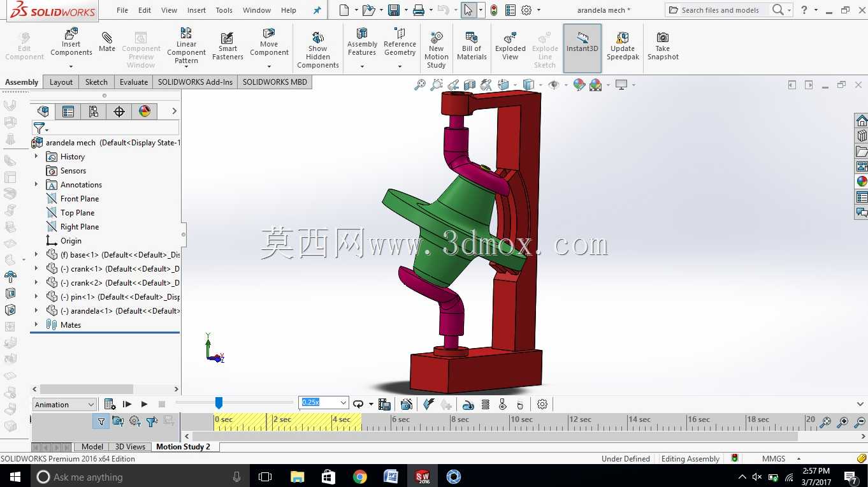
Task: Expand the base<1> component node
Action: pos(36,255)
